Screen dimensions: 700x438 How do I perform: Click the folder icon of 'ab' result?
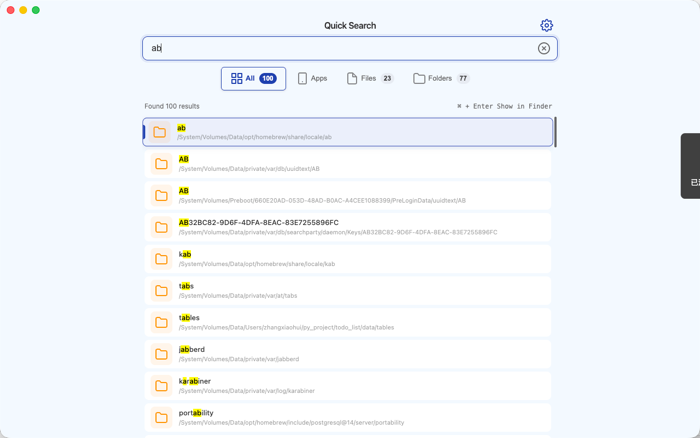[160, 132]
